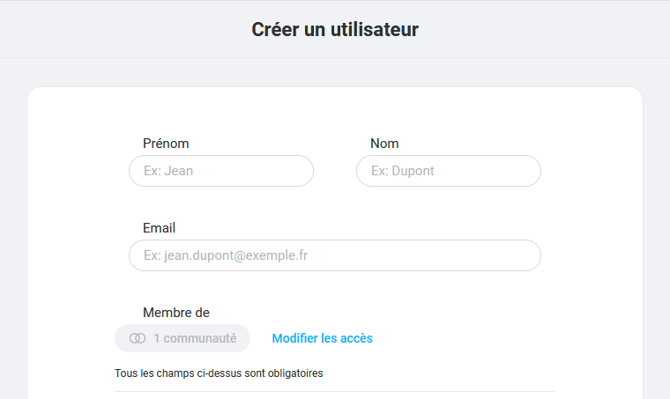Click the Prénom label
Viewport: 670px width, 399px height.
(166, 144)
